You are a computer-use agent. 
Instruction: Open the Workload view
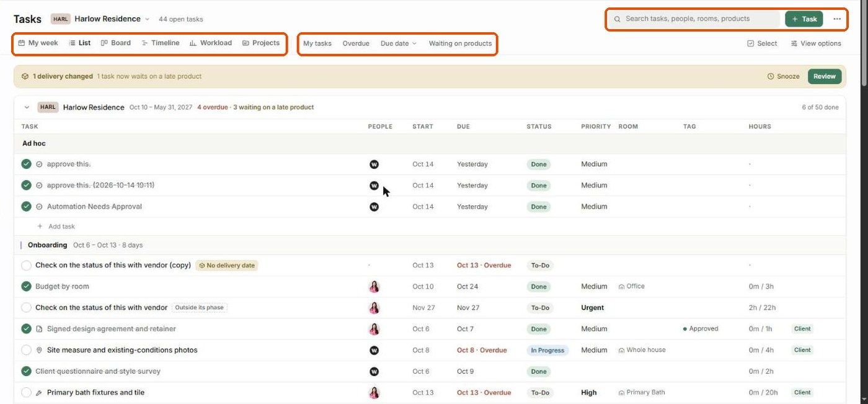(210, 43)
